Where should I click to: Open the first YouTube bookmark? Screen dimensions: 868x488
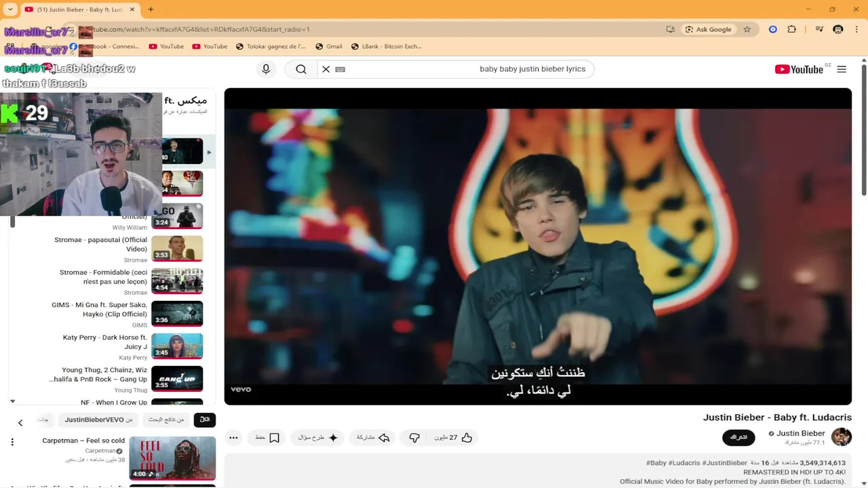pyautogui.click(x=166, y=46)
